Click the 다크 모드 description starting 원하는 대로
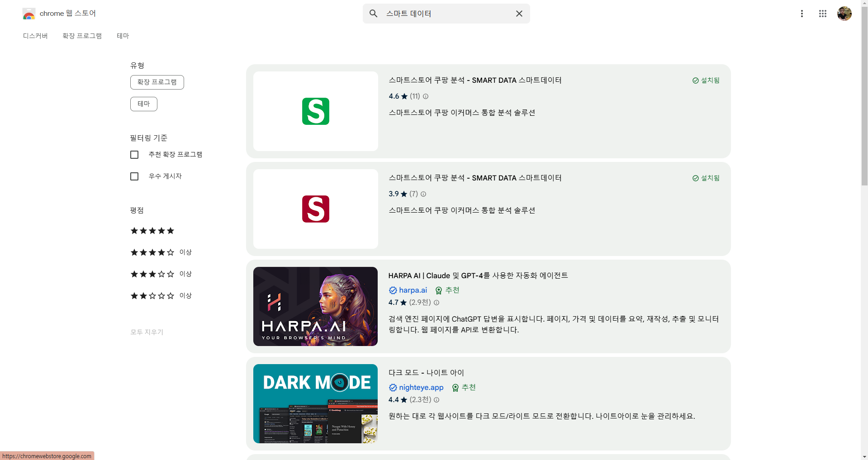This screenshot has height=460, width=868. [542, 416]
